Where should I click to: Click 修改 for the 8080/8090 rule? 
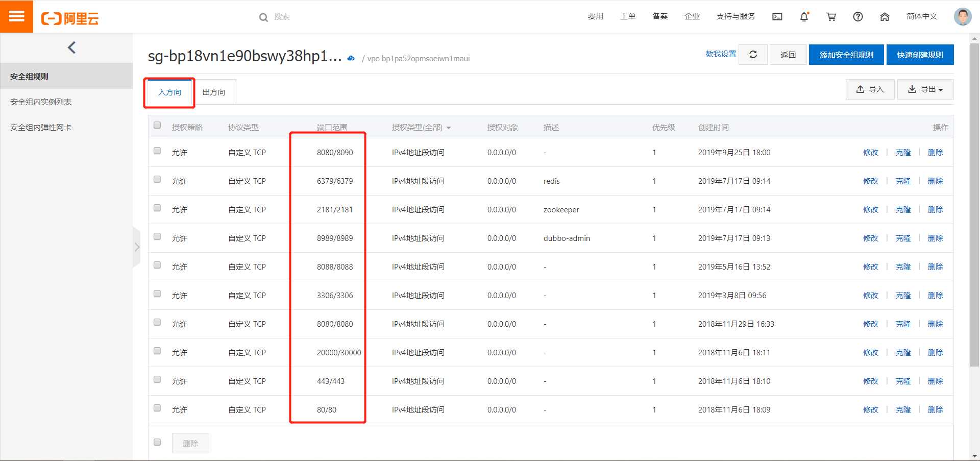coord(871,153)
